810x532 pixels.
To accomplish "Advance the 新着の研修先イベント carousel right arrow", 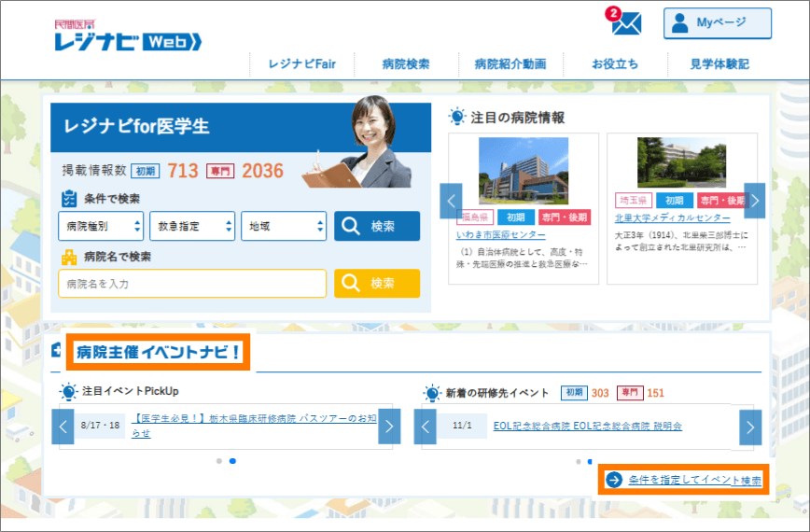I will (x=749, y=427).
